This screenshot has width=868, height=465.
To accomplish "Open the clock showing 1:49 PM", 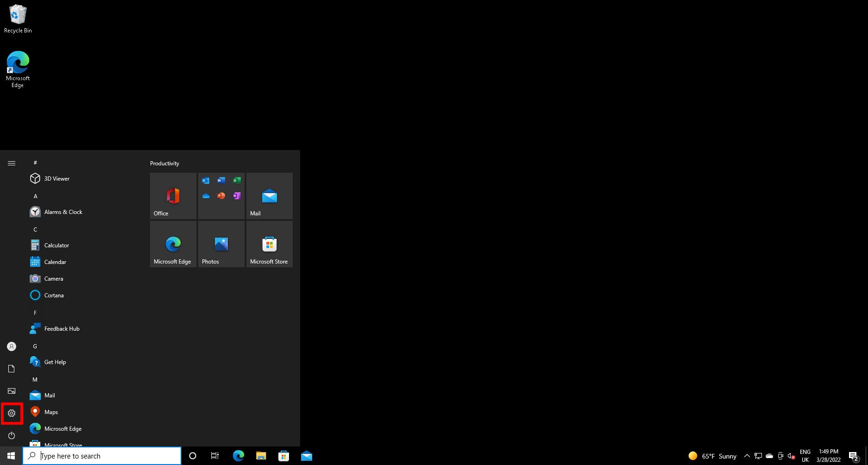I will (x=829, y=456).
